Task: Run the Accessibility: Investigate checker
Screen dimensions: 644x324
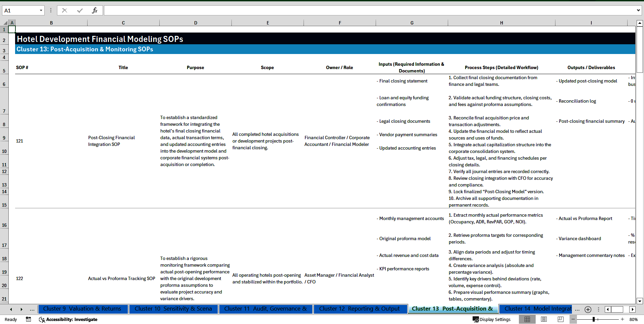Action: coord(68,319)
